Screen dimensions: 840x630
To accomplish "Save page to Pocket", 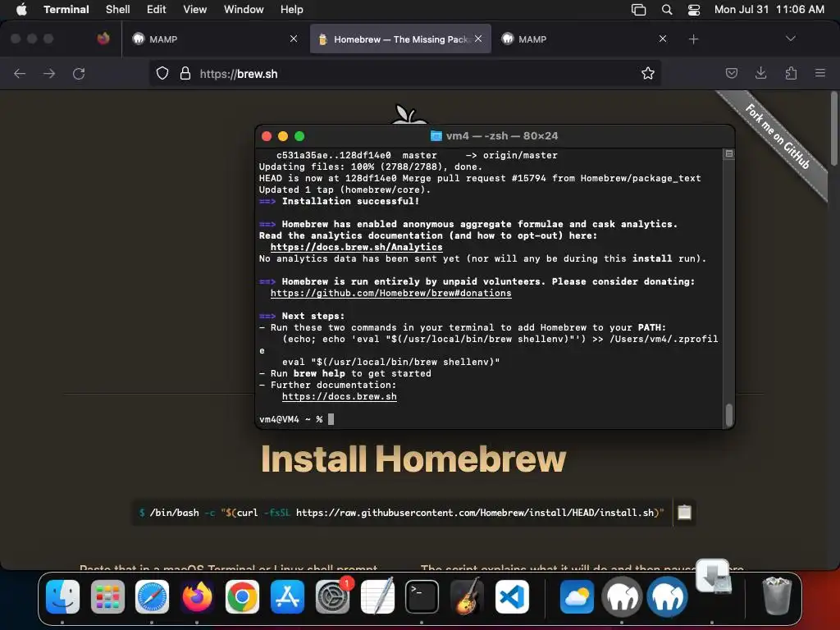I will (731, 73).
